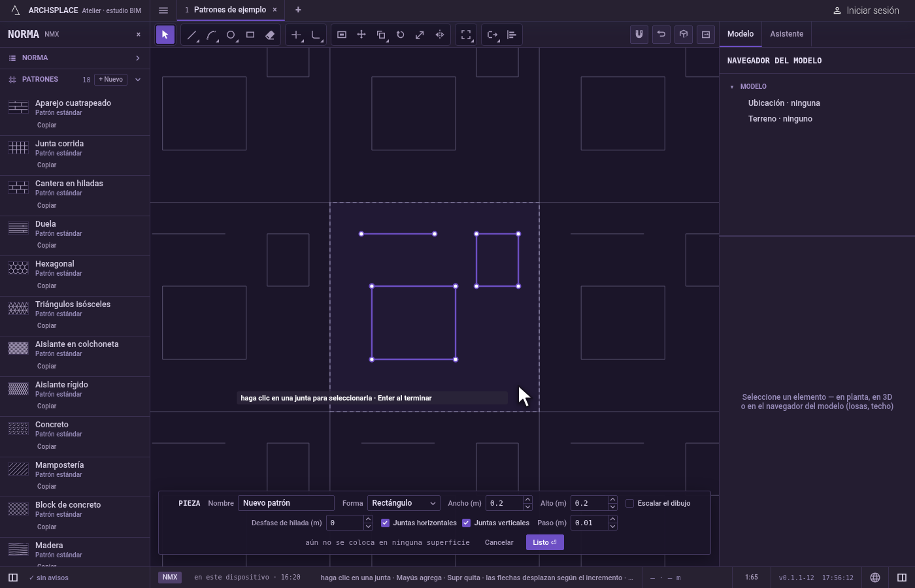Click the Cancelar button
This screenshot has width=915, height=588.
pyautogui.click(x=499, y=542)
